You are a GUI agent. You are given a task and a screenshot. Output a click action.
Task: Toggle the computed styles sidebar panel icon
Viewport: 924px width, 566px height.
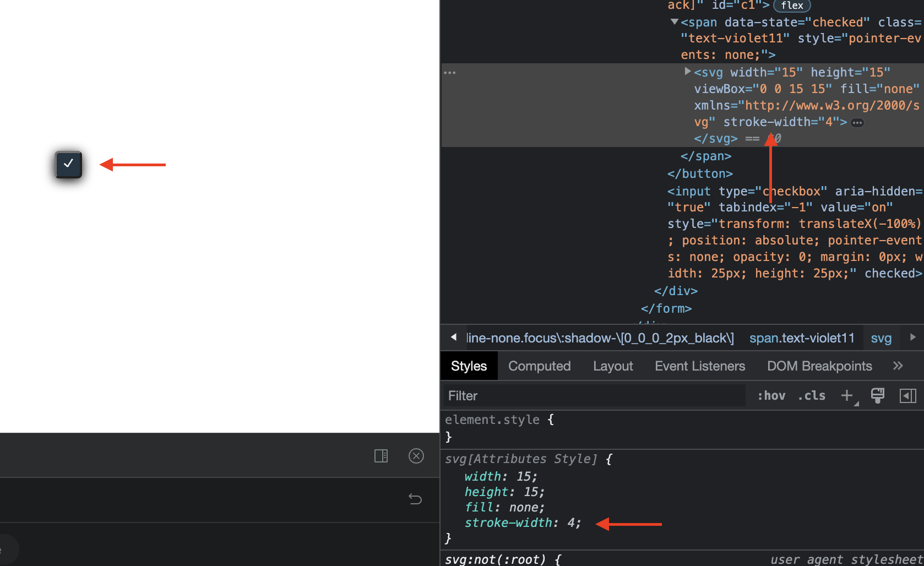coord(908,395)
